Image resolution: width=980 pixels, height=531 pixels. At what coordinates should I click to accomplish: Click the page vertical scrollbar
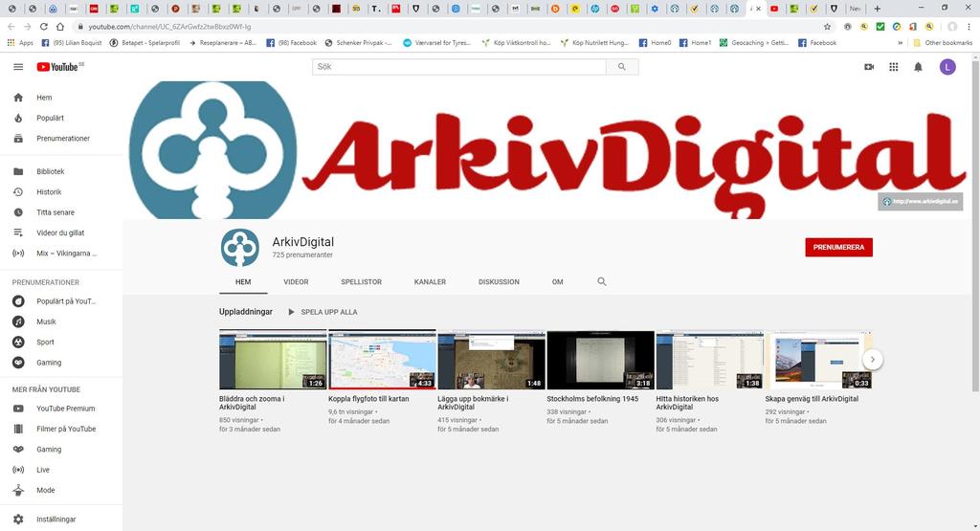(x=975, y=225)
